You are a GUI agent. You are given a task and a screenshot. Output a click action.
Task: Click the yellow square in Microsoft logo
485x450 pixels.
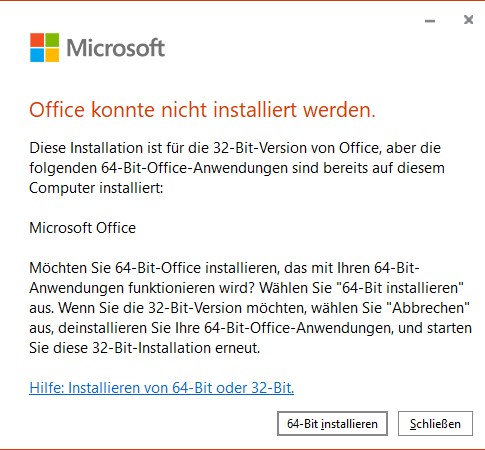pos(52,55)
